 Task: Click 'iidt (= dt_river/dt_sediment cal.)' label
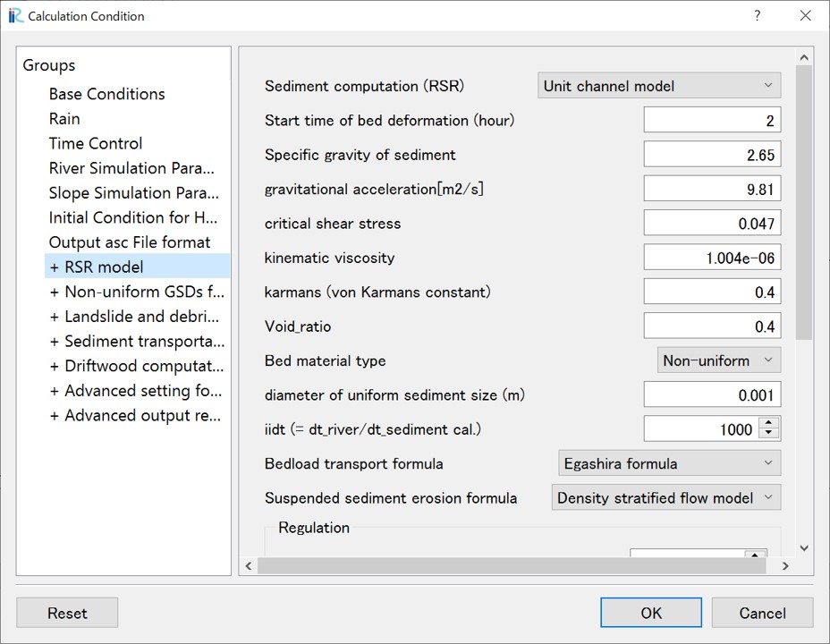coord(373,429)
